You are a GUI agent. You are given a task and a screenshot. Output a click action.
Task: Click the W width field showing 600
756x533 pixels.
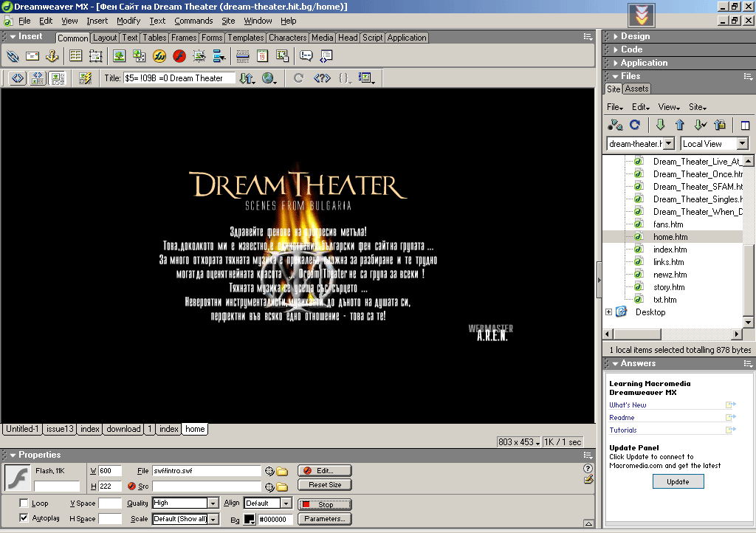[x=110, y=471]
